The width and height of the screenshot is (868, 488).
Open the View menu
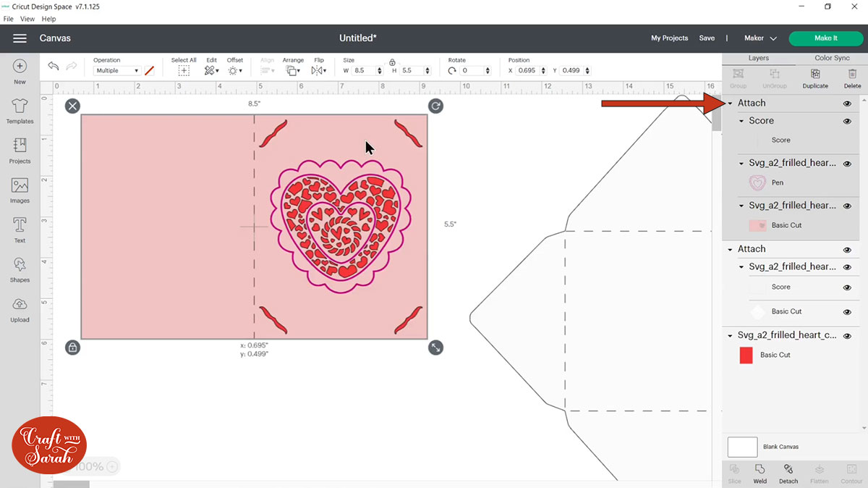click(27, 19)
